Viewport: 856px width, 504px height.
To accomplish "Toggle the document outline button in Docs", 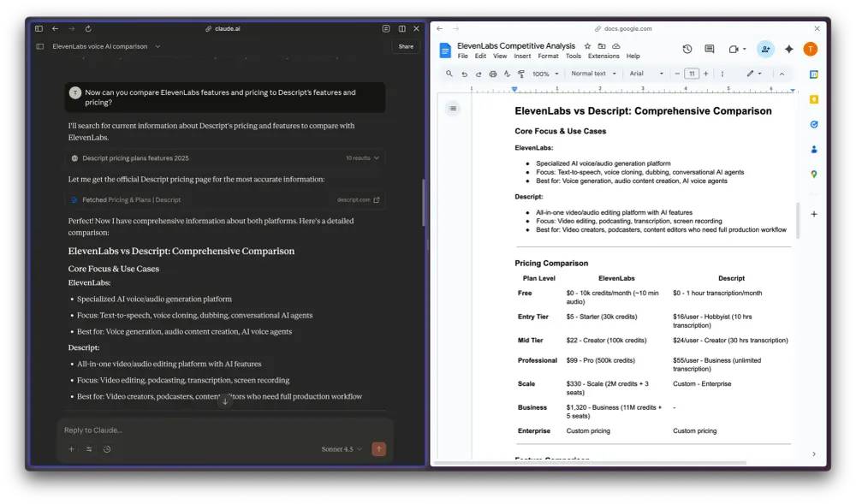I will tap(453, 109).
